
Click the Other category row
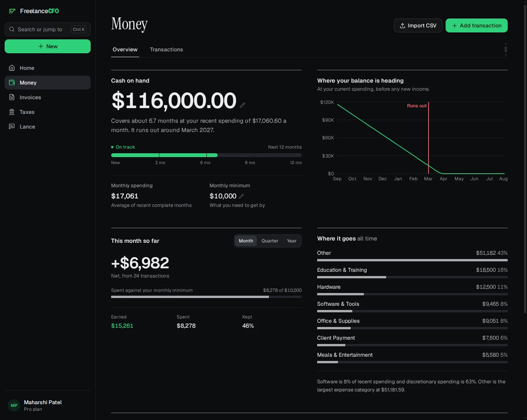click(412, 256)
